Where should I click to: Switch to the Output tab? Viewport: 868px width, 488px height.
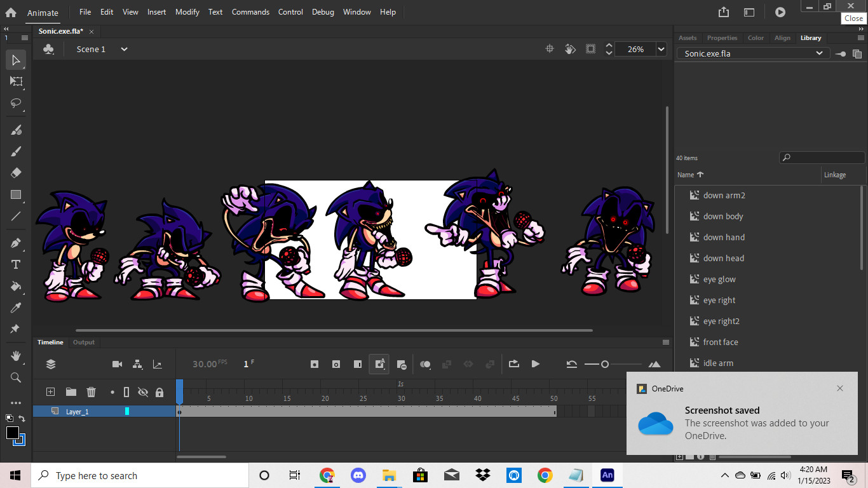83,342
